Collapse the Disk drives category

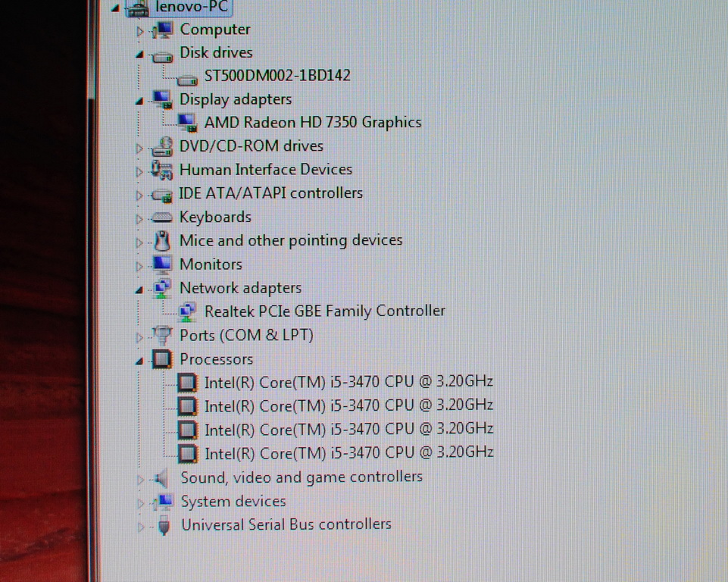(x=139, y=55)
